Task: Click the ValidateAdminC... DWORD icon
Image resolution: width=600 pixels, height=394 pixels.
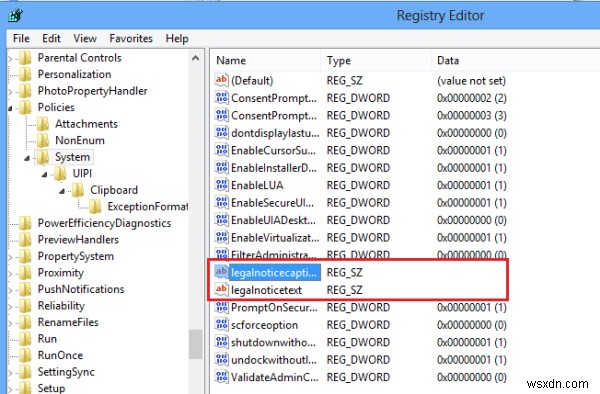Action: coord(222,377)
